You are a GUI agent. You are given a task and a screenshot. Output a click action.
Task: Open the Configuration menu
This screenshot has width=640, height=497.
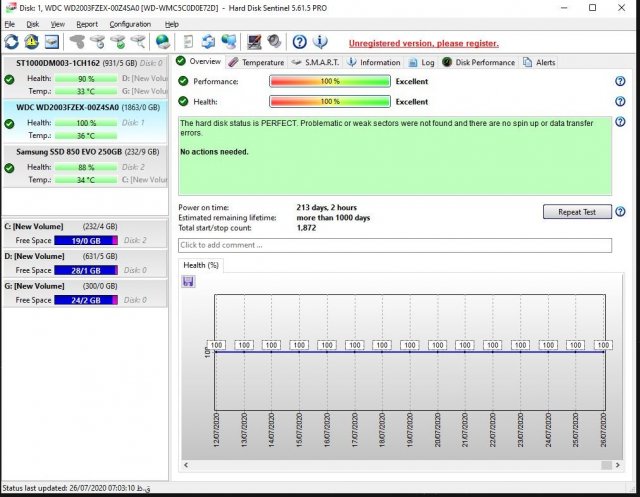[130, 23]
